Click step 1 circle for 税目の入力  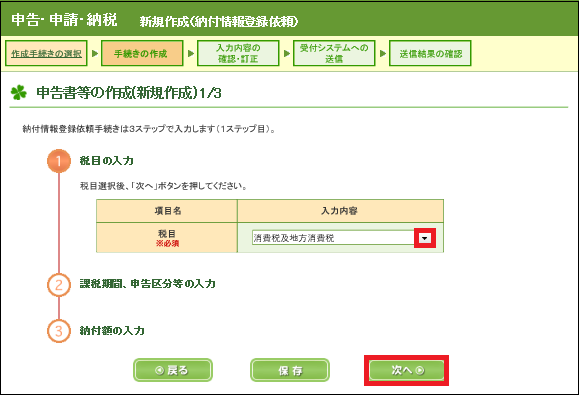pos(59,161)
